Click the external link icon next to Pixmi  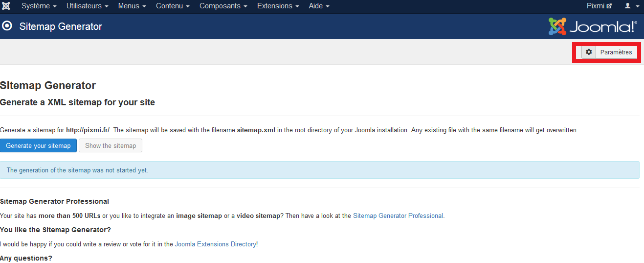click(x=609, y=6)
